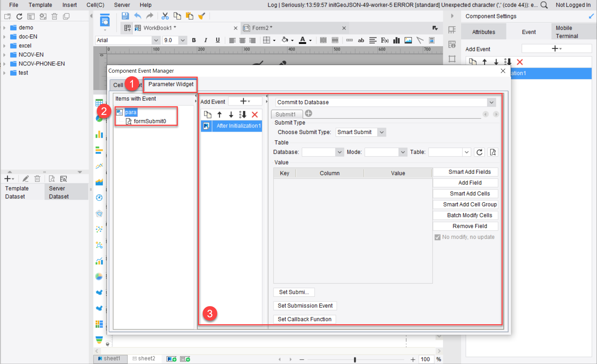Click the Add Field button
Image resolution: width=597 pixels, height=364 pixels.
click(465, 183)
